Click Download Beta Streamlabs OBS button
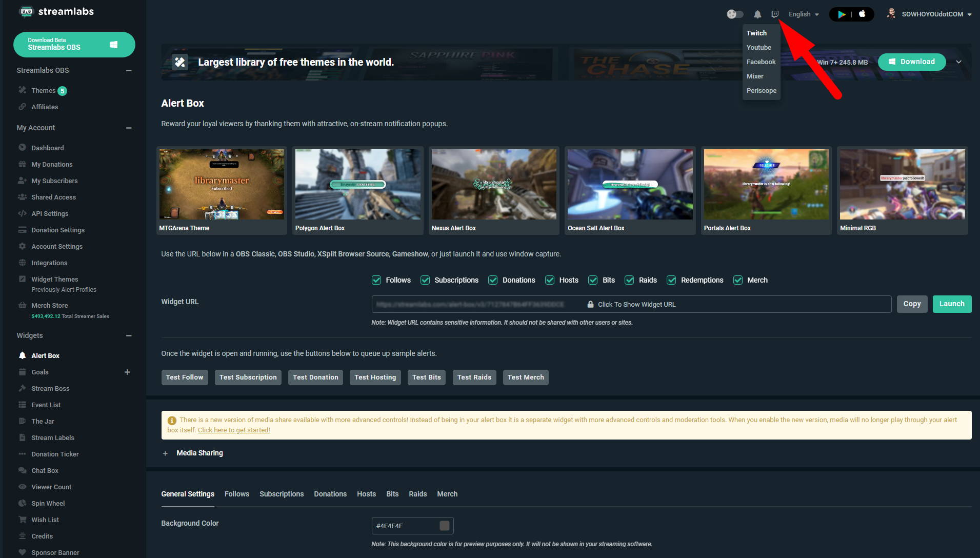The image size is (980, 558). click(x=74, y=45)
